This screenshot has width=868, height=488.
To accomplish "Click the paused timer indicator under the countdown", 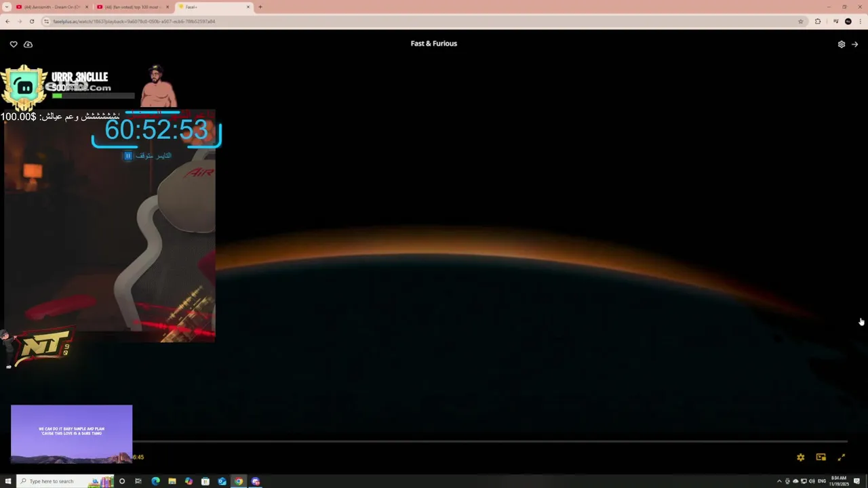I will click(147, 156).
